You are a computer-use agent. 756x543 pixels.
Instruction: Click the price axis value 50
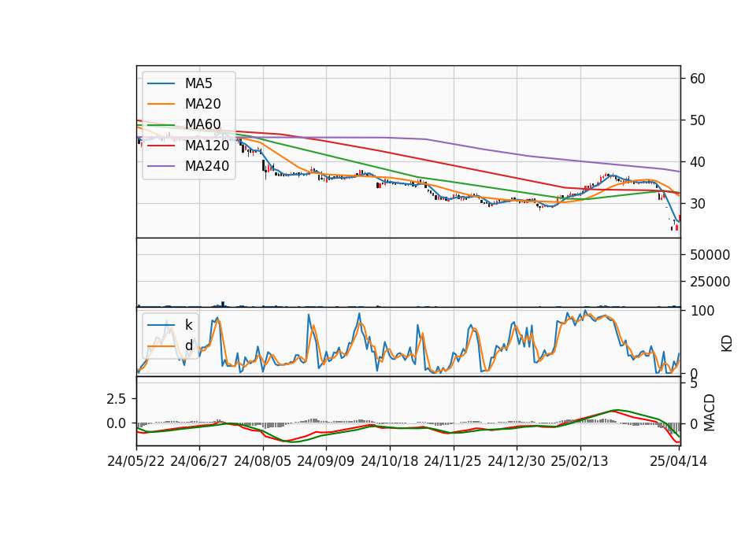point(698,120)
